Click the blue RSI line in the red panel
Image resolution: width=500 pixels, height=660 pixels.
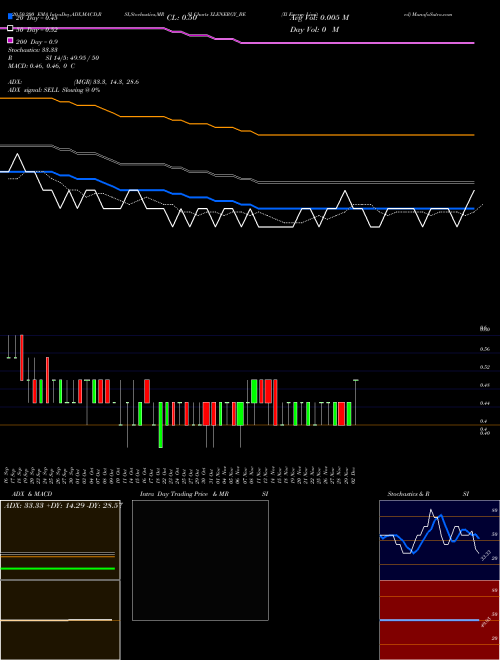point(429,620)
